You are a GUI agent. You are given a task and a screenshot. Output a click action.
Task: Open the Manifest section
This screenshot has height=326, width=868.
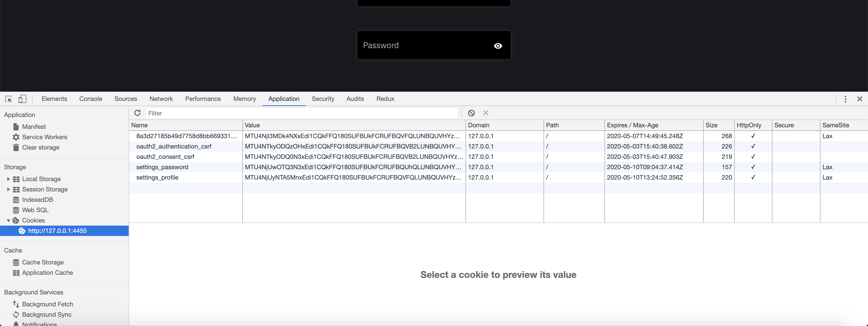pos(34,127)
